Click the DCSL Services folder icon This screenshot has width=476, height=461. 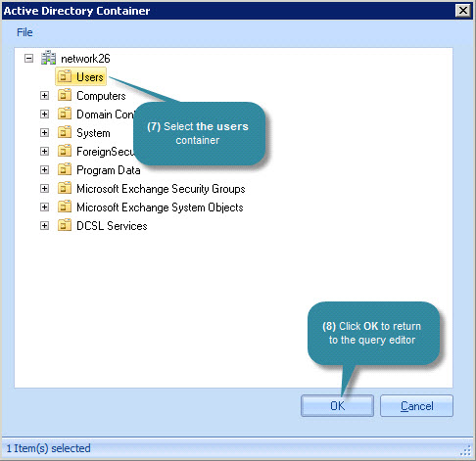coord(65,225)
